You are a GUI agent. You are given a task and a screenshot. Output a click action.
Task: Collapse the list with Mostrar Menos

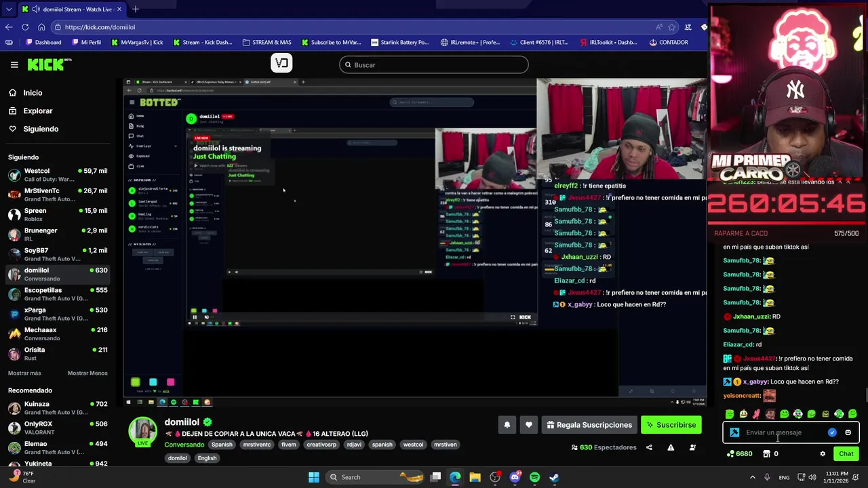tap(87, 373)
